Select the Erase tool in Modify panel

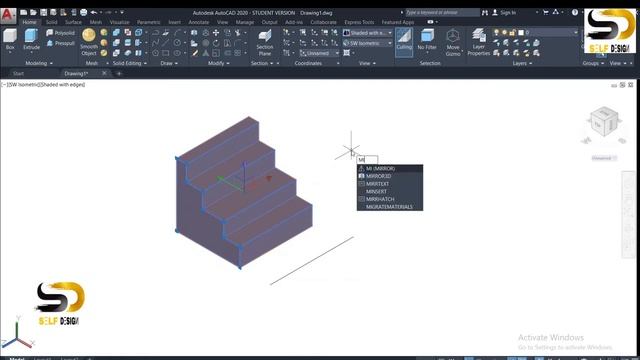195,53
